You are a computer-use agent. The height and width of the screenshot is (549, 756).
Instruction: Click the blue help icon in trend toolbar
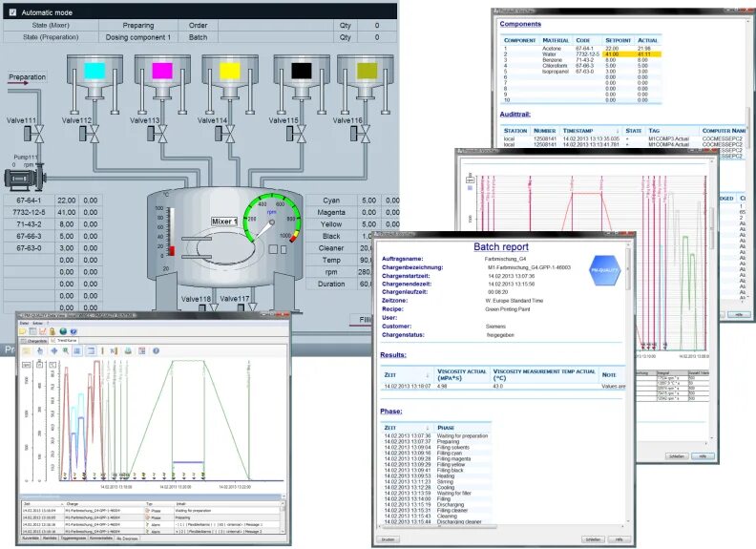pyautogui.click(x=157, y=351)
